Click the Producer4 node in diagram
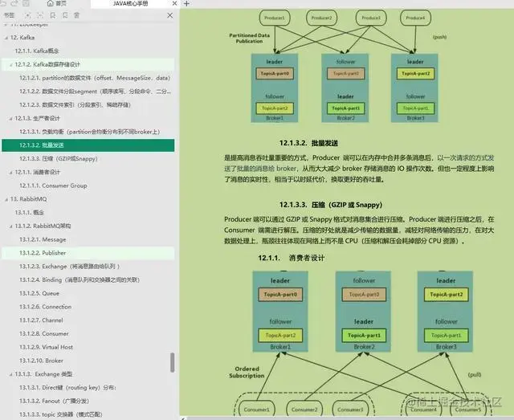 pos(415,18)
